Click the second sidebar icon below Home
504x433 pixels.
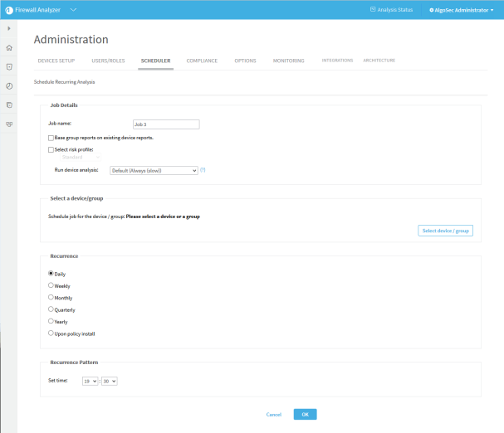[8, 66]
